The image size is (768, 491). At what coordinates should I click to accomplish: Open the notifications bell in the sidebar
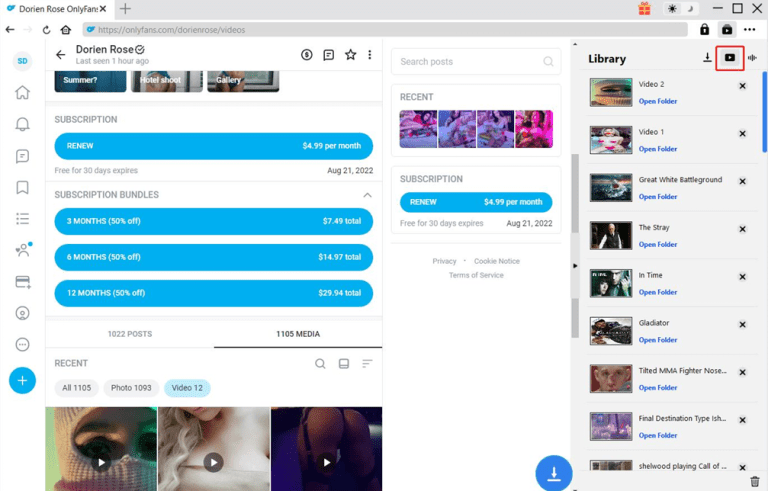22,124
